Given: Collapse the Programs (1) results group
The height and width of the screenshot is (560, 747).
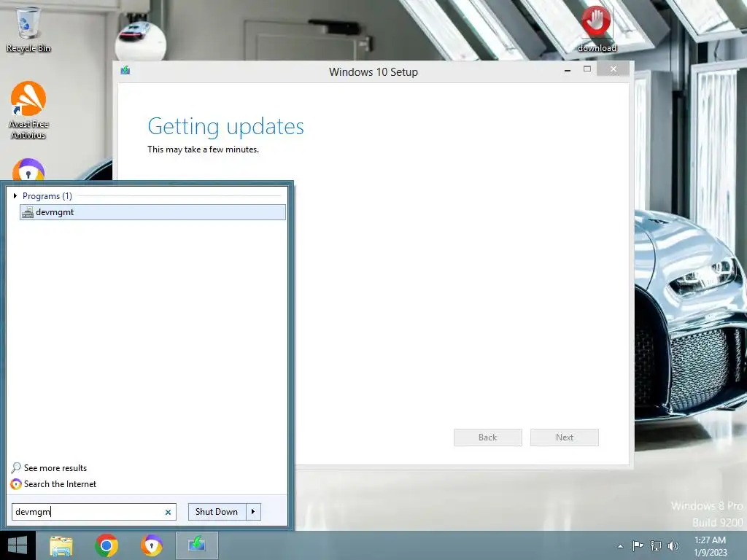Looking at the screenshot, I should (x=15, y=195).
